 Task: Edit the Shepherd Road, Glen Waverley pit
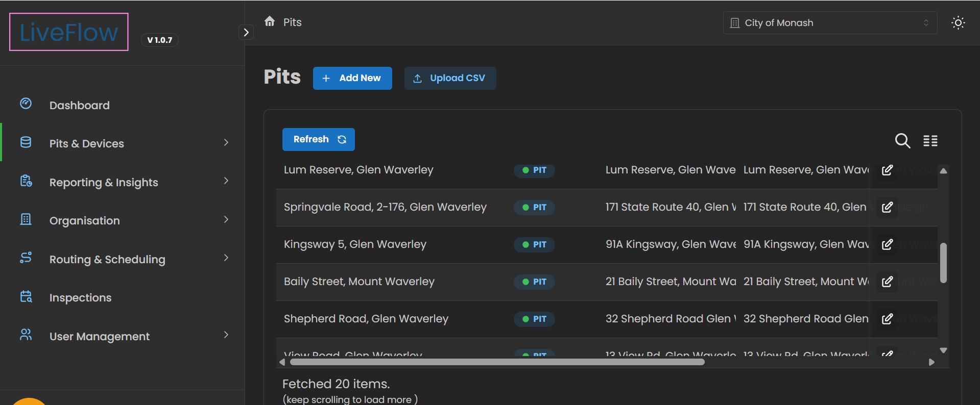click(x=888, y=319)
